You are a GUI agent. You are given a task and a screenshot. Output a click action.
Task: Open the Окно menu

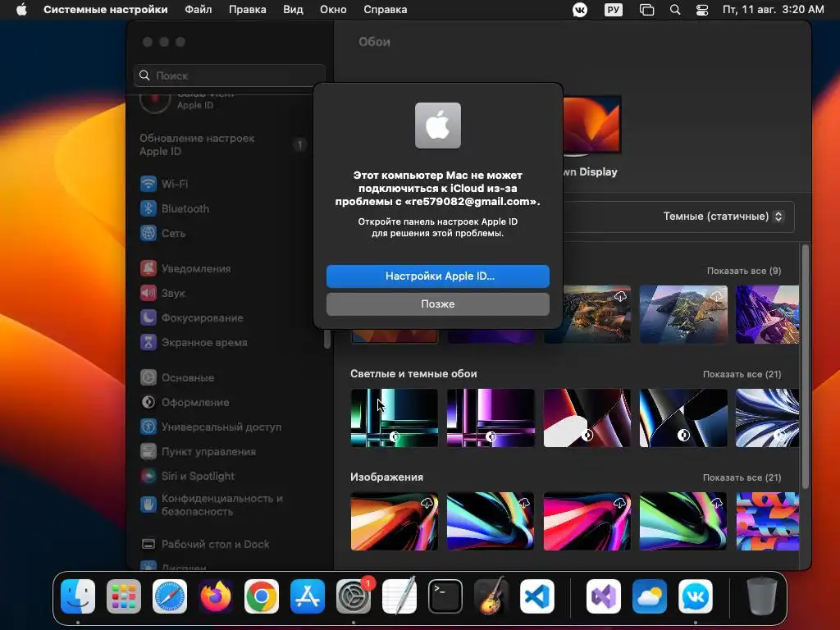click(x=333, y=10)
